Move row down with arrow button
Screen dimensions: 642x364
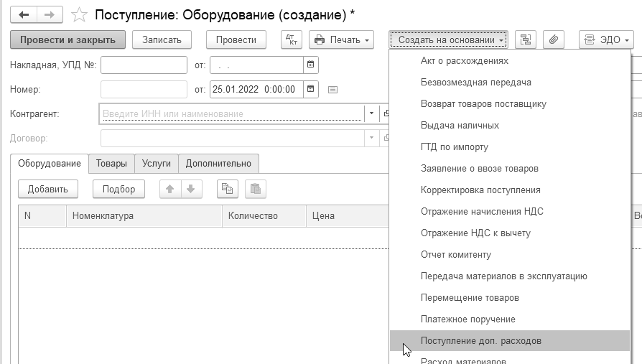[x=190, y=189]
